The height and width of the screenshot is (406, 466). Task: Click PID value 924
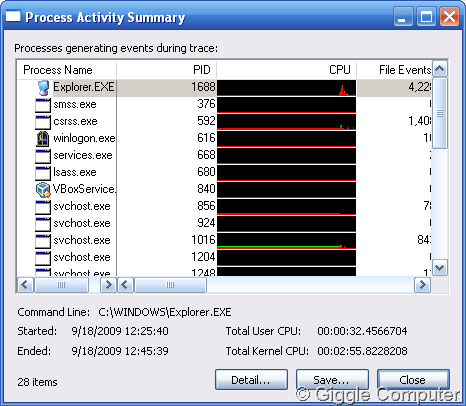(x=206, y=223)
